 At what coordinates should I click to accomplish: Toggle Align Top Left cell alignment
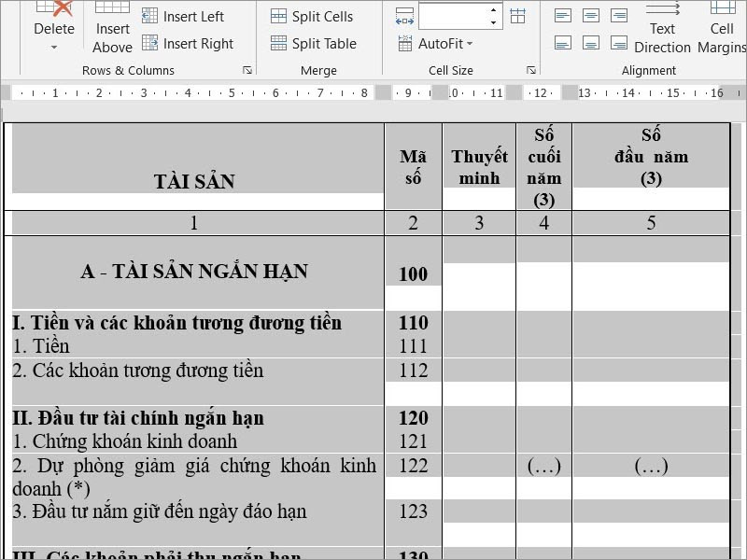point(562,15)
